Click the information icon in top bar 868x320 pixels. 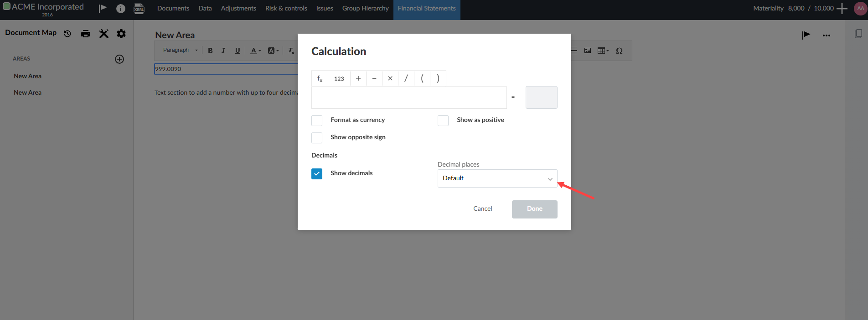(x=121, y=9)
